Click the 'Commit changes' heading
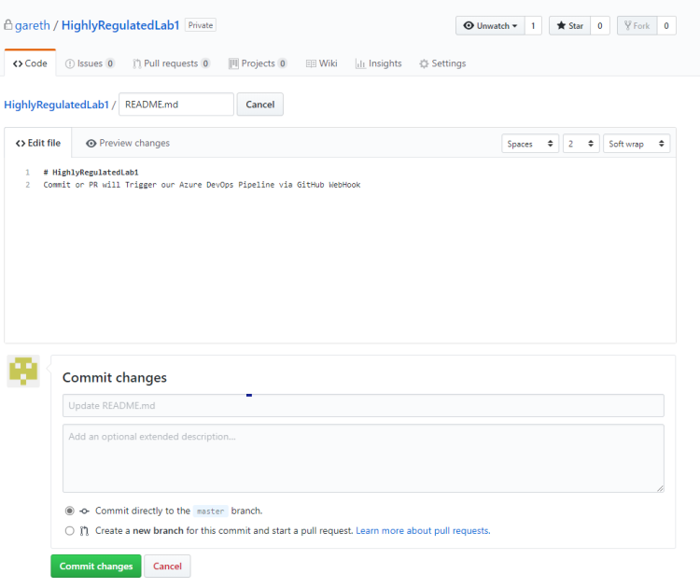700x588 pixels. [x=114, y=378]
